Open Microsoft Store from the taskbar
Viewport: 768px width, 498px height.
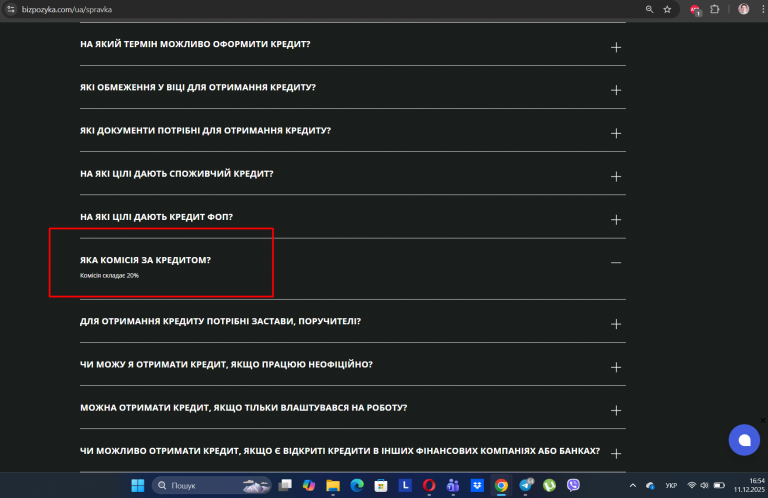pos(381,485)
